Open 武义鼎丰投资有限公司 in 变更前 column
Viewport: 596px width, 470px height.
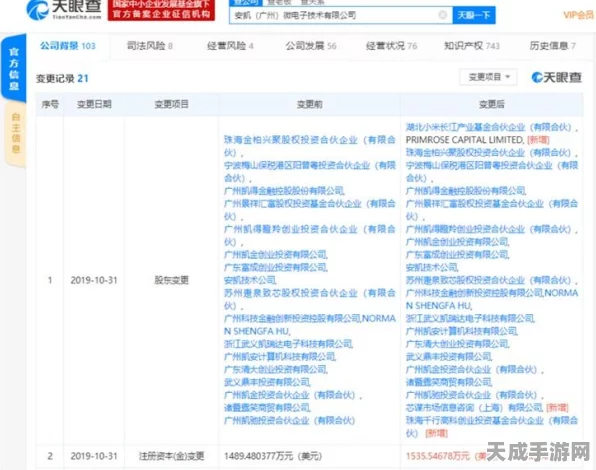[267, 382]
